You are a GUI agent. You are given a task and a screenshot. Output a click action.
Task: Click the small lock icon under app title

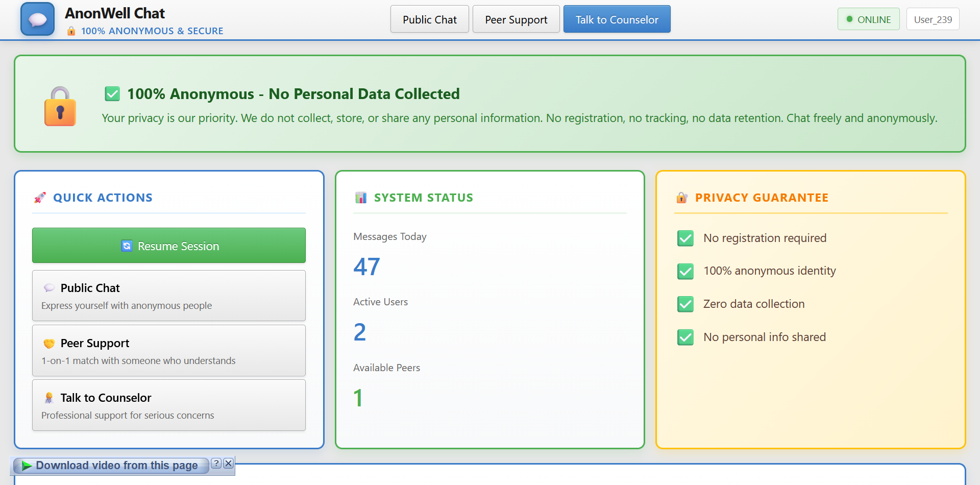[x=71, y=31]
